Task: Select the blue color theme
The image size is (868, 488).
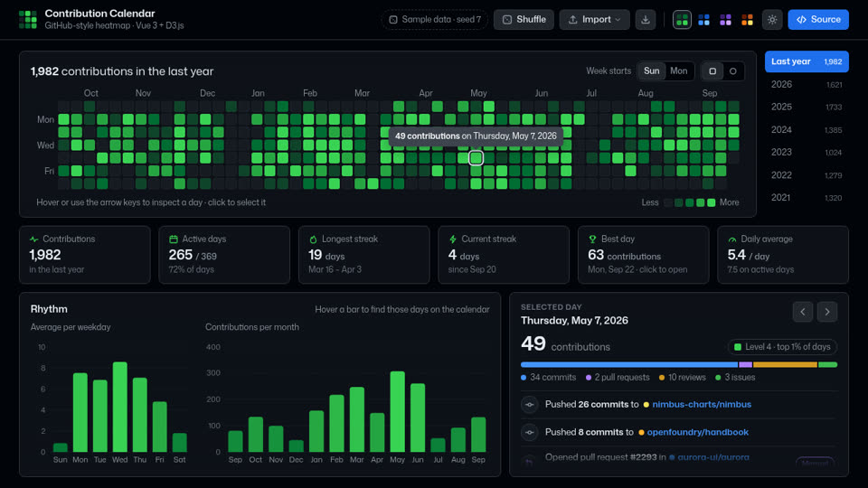Action: (x=703, y=20)
